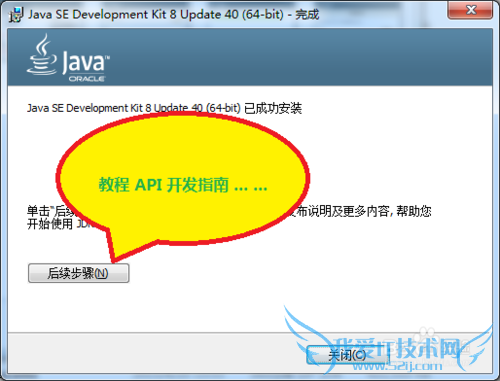This screenshot has height=381, width=500.
Task: Close the installer window with X
Action: [470, 10]
